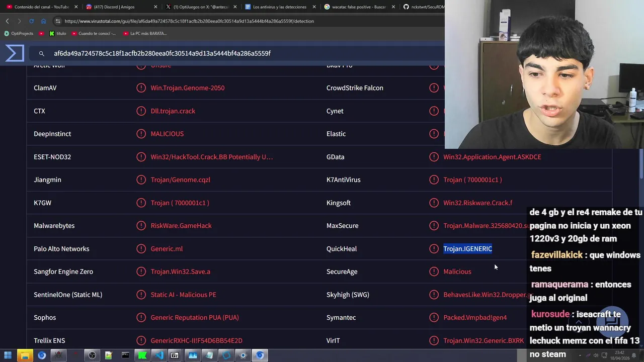644x362 pixels.
Task: Click the 'Dll.trojan.crack' detection text
Action: [x=173, y=111]
